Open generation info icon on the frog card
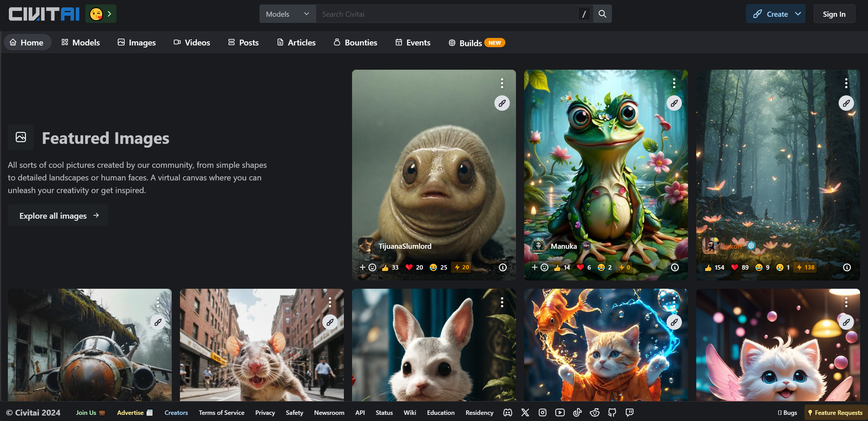The image size is (868, 421). tap(674, 267)
